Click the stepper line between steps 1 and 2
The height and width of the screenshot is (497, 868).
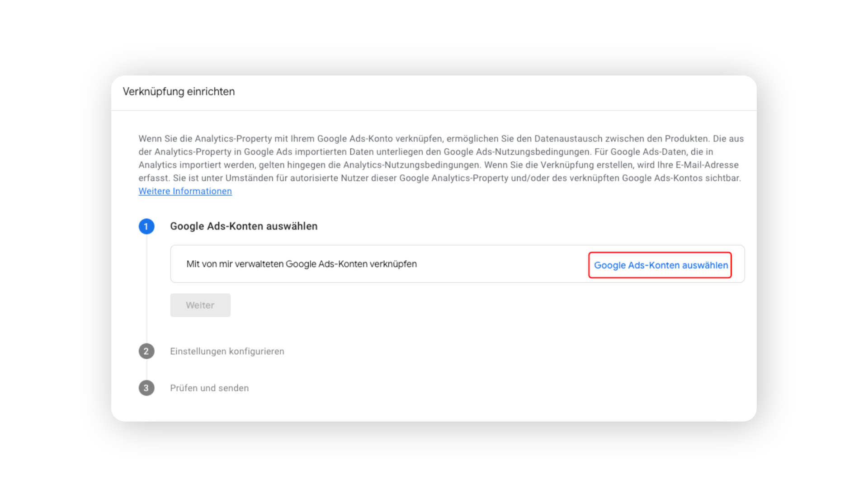[146, 289]
